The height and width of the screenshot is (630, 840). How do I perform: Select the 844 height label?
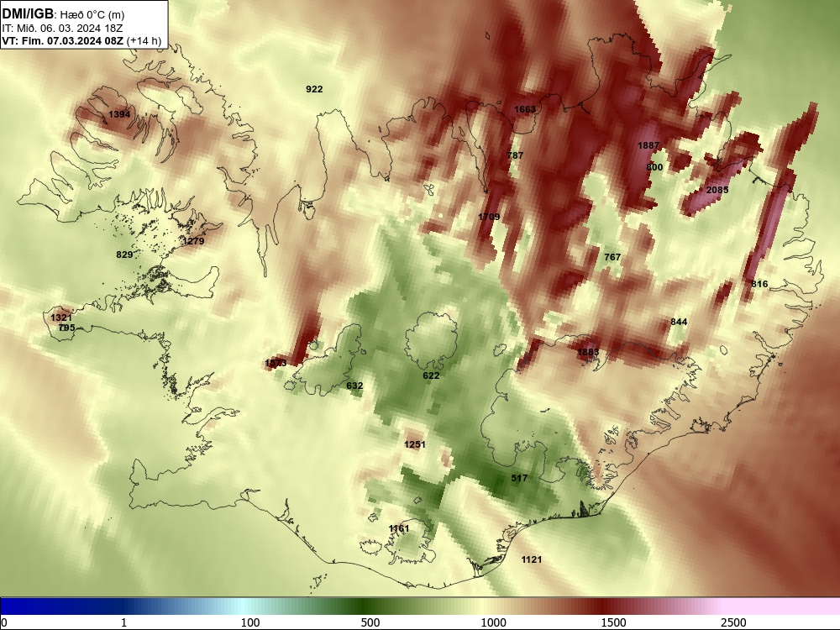678,322
